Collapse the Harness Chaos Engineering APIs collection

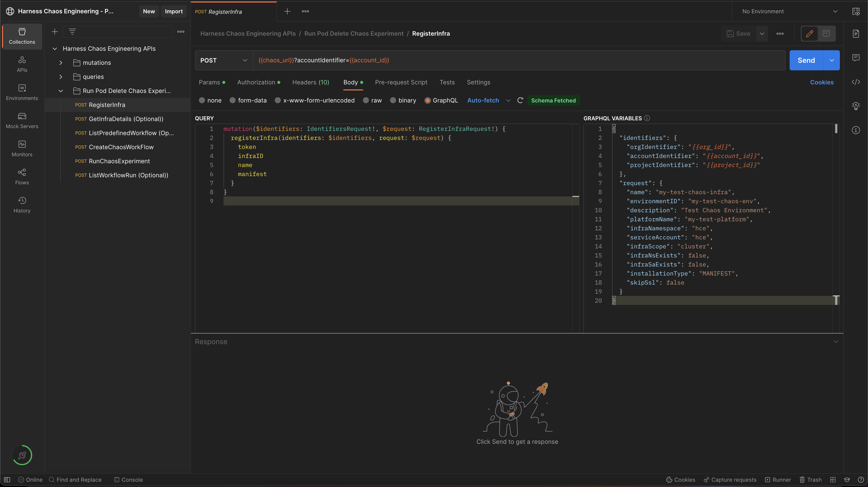point(55,49)
